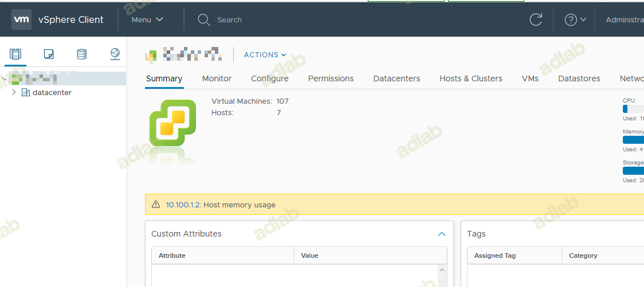The height and width of the screenshot is (287, 644).
Task: Open Hosts and Clusters inventory view icon
Action: coord(15,54)
